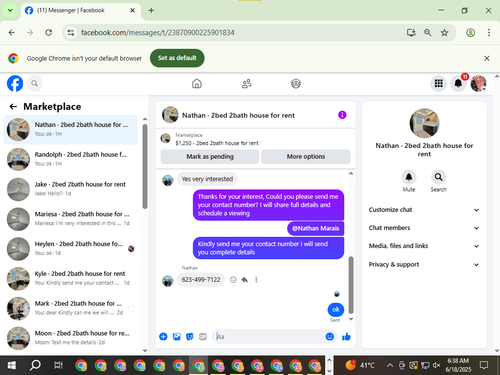
Task: Choose a GIF from the composer
Action: [x=203, y=337]
